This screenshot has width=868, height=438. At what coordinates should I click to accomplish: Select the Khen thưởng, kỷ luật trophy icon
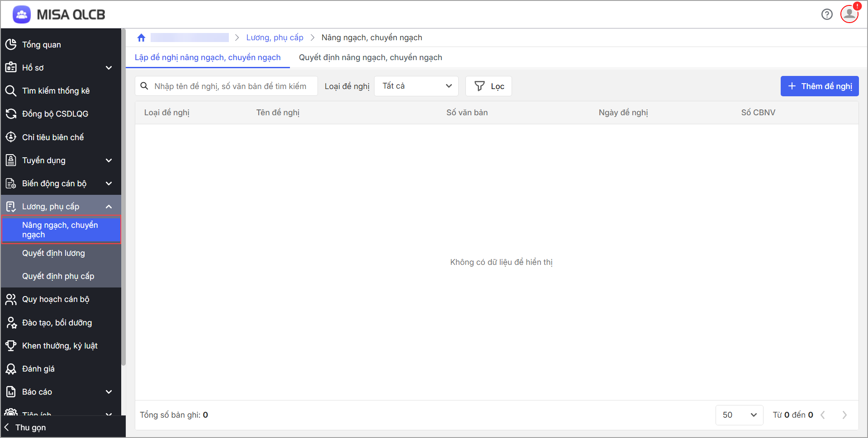(11, 346)
